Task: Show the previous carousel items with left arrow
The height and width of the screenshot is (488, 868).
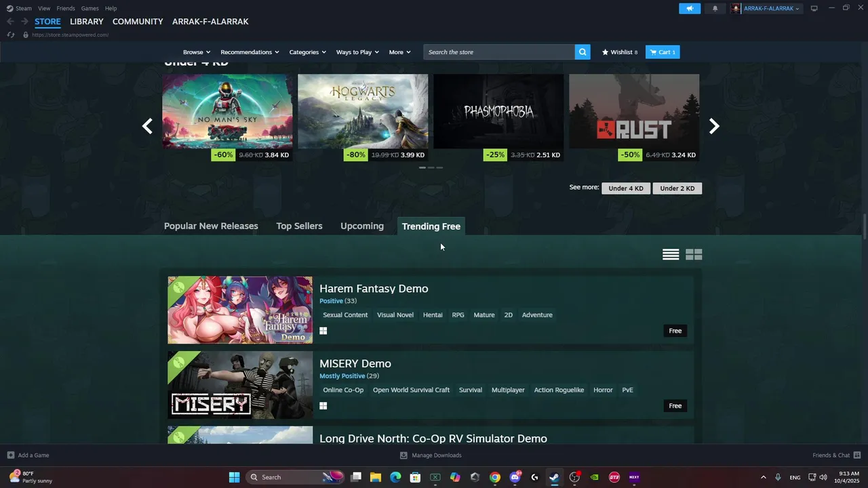Action: click(x=147, y=126)
